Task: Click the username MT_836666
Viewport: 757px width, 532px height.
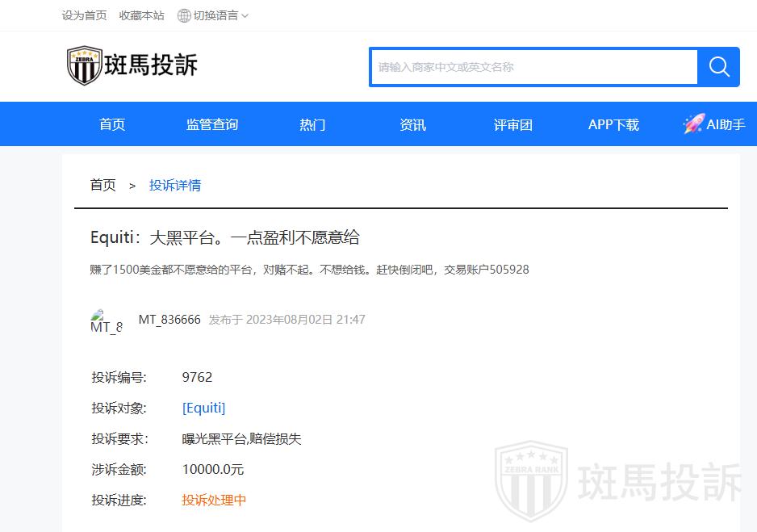Action: (169, 319)
